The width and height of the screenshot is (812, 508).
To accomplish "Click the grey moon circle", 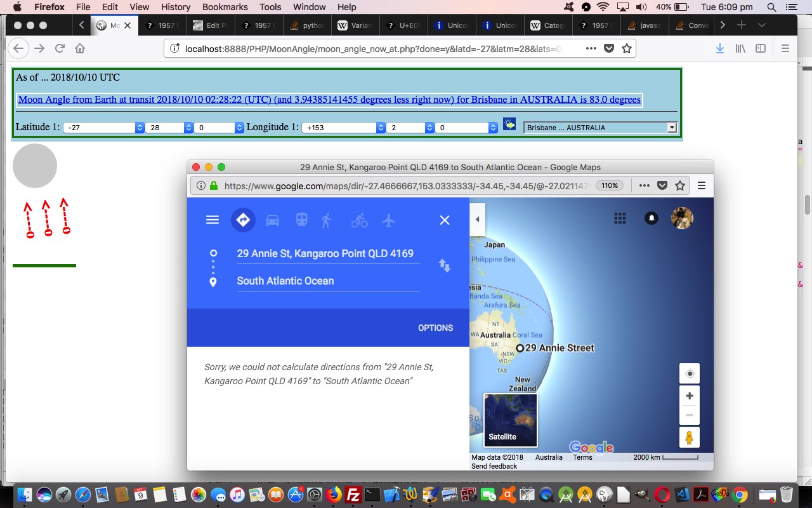I will 35,166.
